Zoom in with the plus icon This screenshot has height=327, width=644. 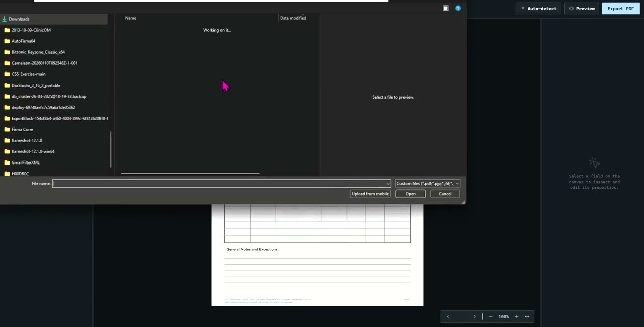pos(517,317)
